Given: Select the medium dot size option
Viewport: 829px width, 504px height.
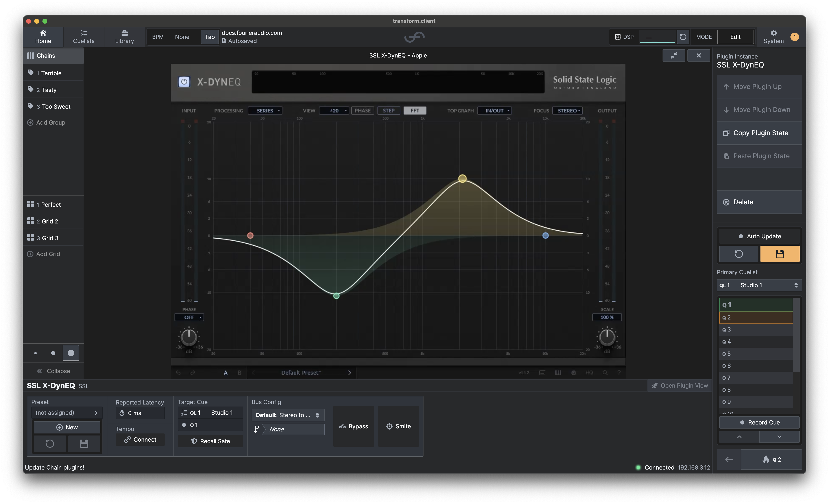Looking at the screenshot, I should click(53, 353).
